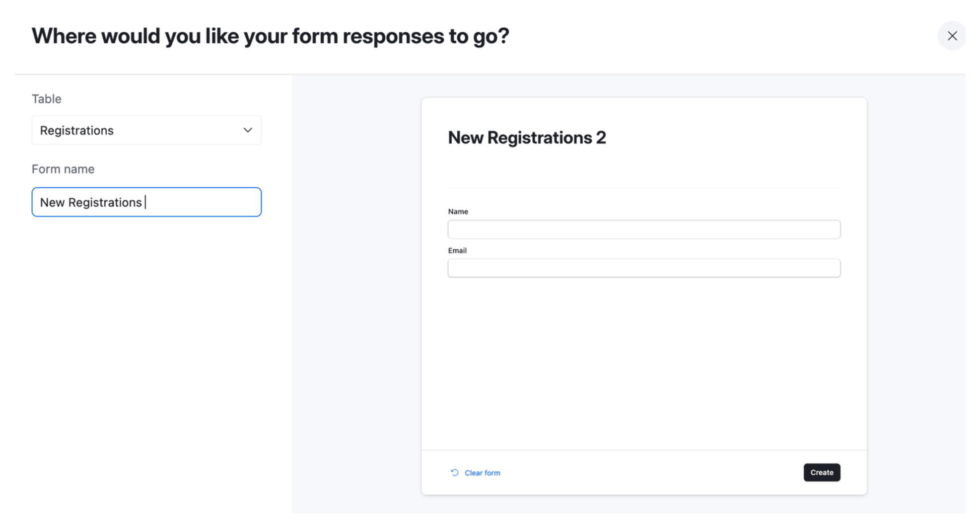This screenshot has width=980, height=528.
Task: Click the Email label on the preview
Action: 456,250
